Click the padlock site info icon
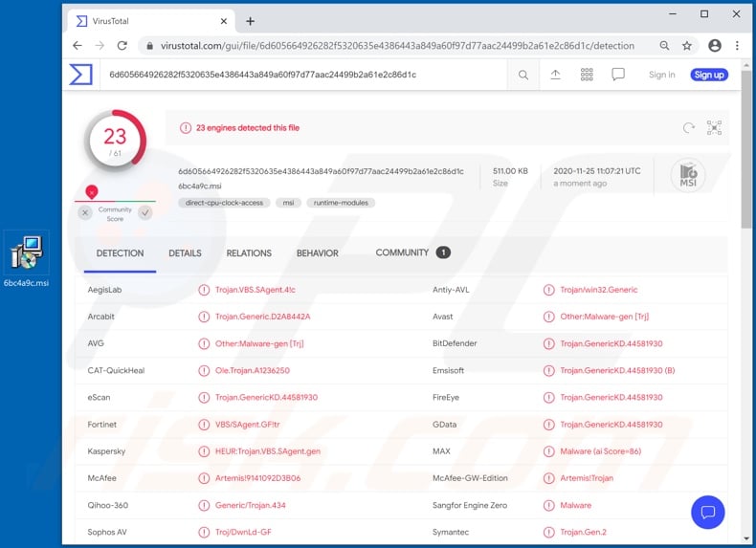The image size is (756, 548). click(x=149, y=46)
